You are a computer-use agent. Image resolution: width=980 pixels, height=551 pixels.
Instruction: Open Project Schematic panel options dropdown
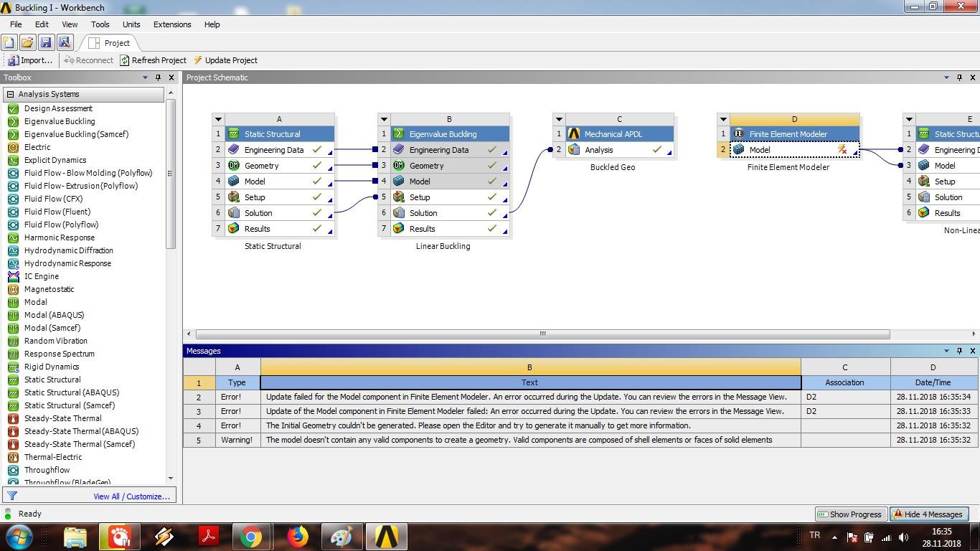(x=947, y=77)
